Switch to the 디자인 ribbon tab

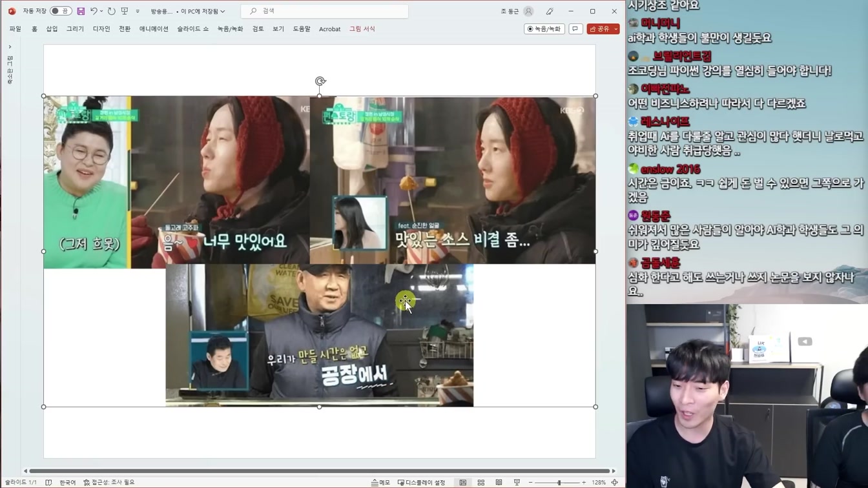(x=101, y=29)
